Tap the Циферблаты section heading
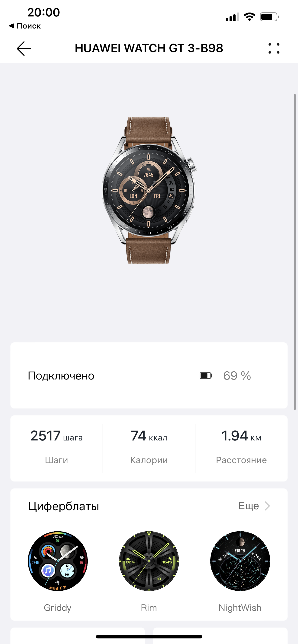The height and width of the screenshot is (644, 298). [64, 507]
